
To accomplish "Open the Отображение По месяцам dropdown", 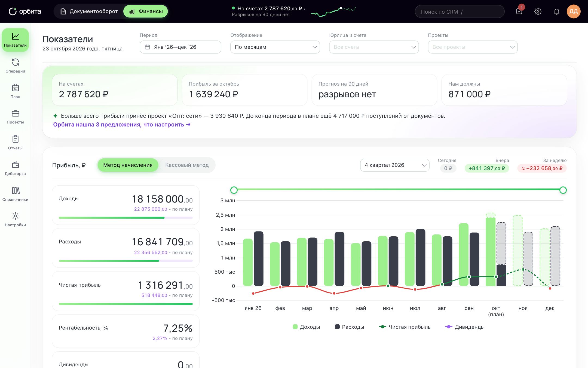I will point(275,47).
